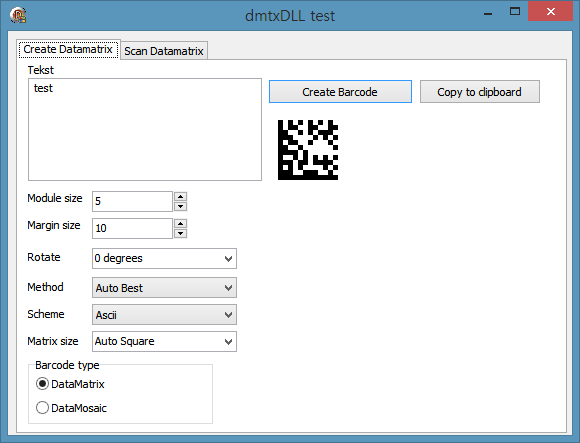Image resolution: width=580 pixels, height=443 pixels.
Task: Click inside the Tekst text area
Action: (145, 129)
